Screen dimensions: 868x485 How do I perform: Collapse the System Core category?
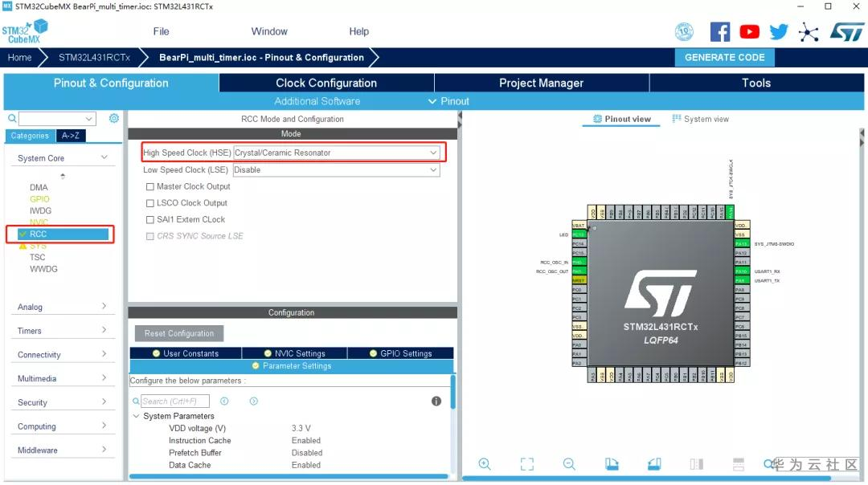104,157
